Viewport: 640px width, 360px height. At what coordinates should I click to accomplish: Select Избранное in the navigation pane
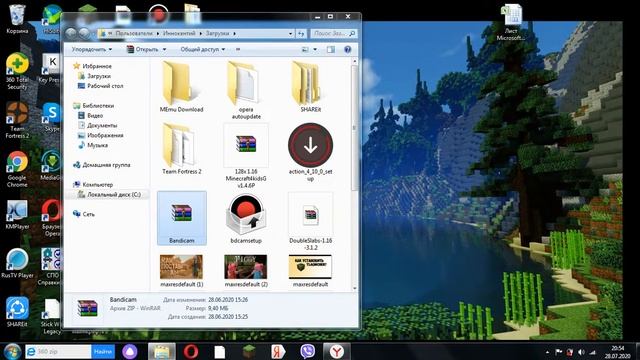97,66
